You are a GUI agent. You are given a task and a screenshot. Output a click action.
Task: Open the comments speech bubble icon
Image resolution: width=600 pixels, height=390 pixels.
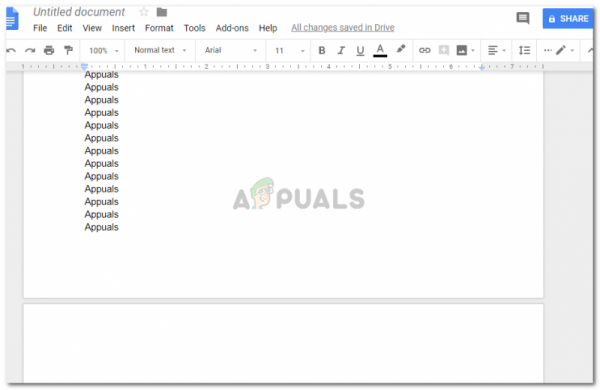[523, 18]
